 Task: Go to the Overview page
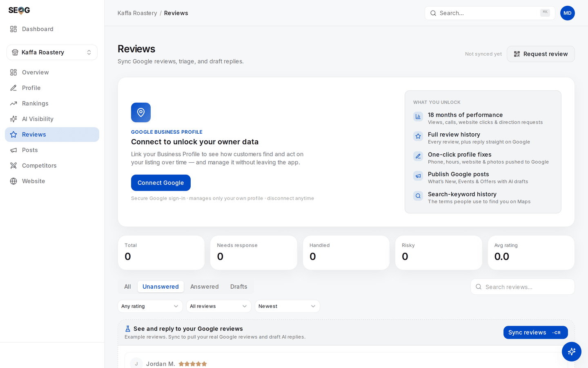pos(52,72)
